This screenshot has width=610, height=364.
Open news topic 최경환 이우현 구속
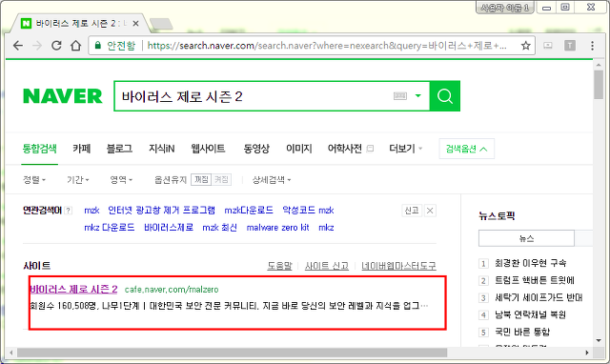531,263
